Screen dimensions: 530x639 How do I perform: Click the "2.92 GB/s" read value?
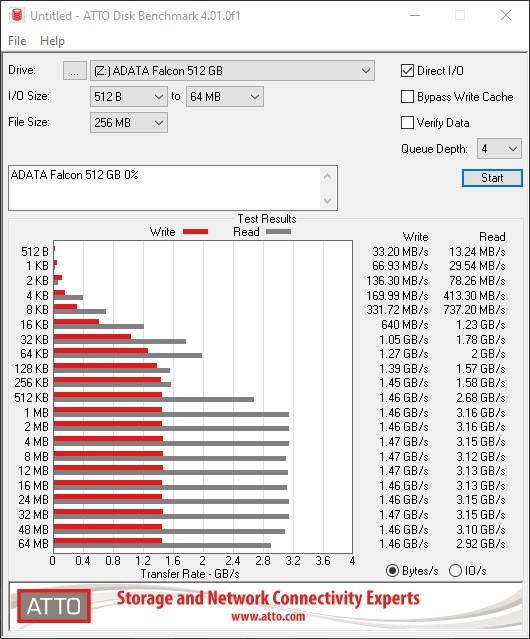coord(481,544)
